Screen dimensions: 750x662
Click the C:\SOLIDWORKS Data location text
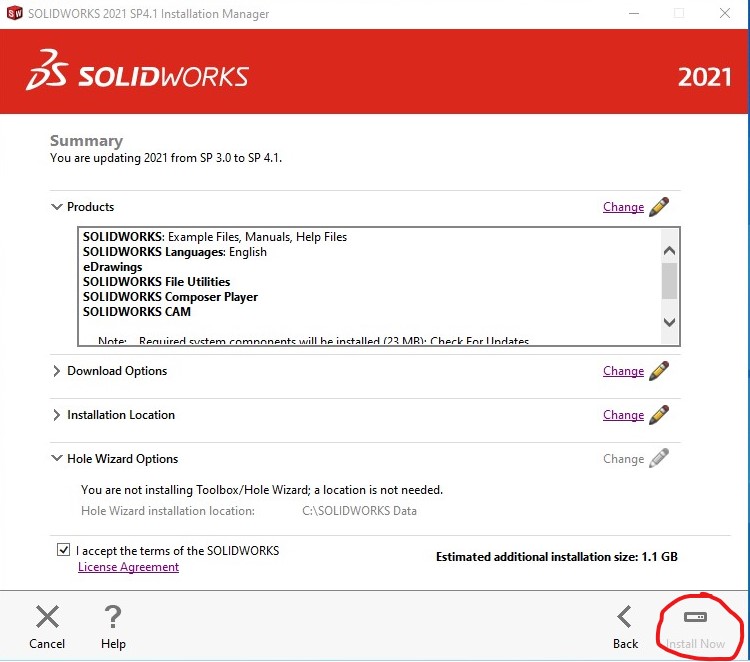359,511
